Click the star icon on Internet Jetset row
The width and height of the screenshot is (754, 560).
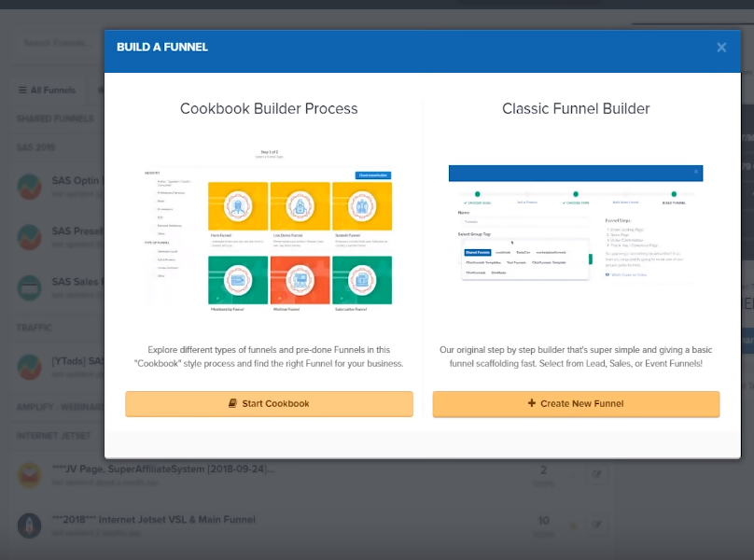(x=573, y=525)
